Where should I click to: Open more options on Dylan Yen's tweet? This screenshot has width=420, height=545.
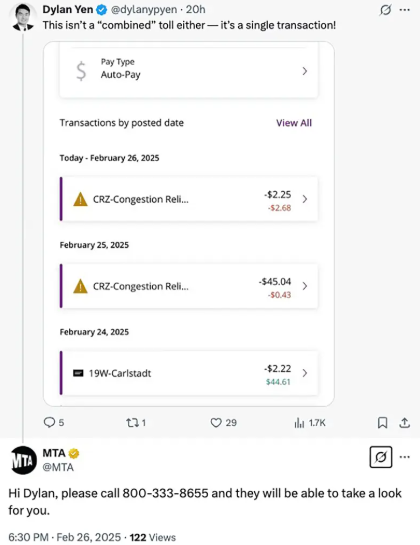point(404,10)
